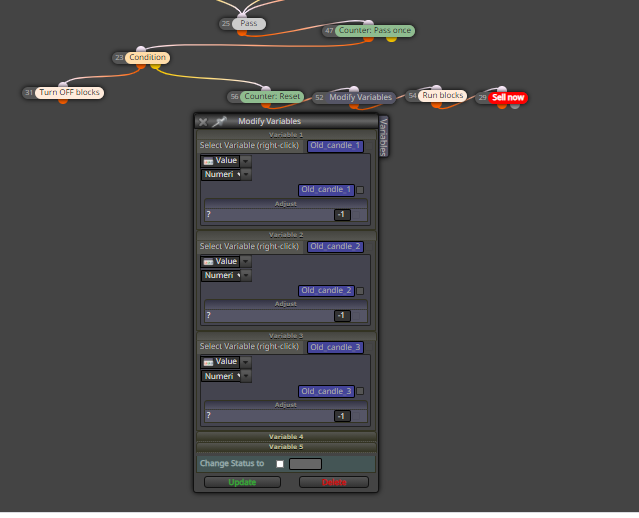Click Old_candle_1 value chip inside Variable 1
The width and height of the screenshot is (639, 518).
(326, 190)
